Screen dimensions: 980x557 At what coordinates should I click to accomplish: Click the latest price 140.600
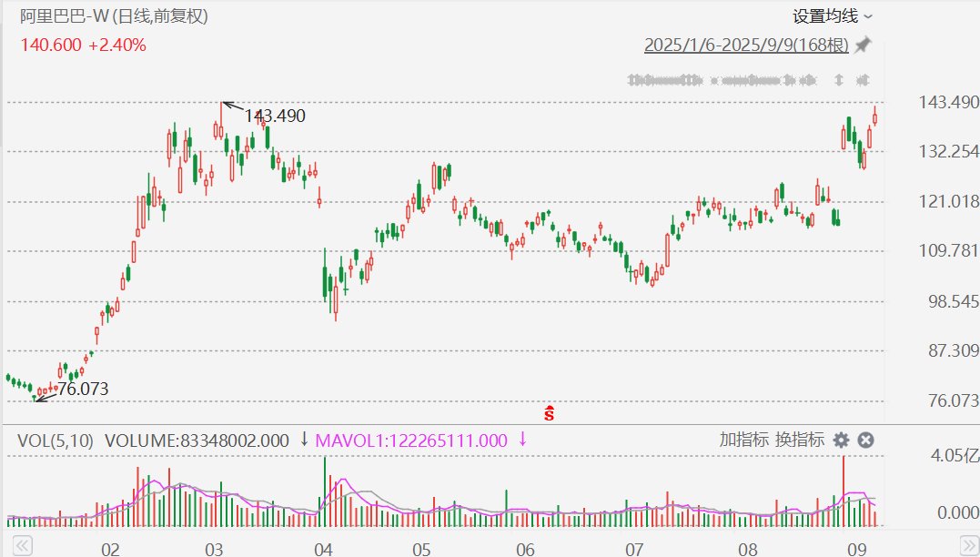point(51,45)
